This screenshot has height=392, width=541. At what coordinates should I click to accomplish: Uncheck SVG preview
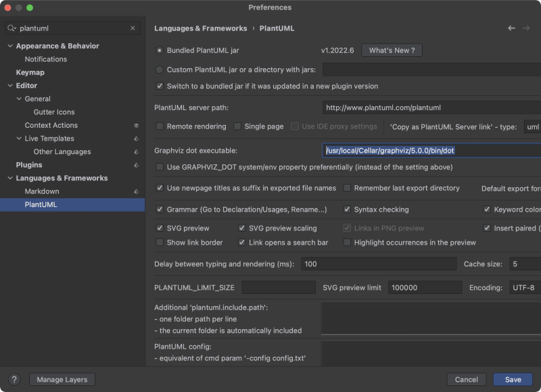tap(160, 228)
